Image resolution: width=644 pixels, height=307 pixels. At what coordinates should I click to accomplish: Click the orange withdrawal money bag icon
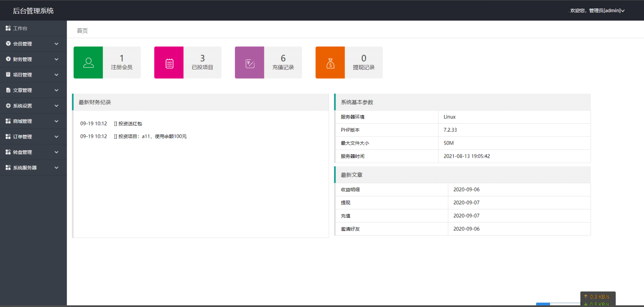[x=330, y=63]
